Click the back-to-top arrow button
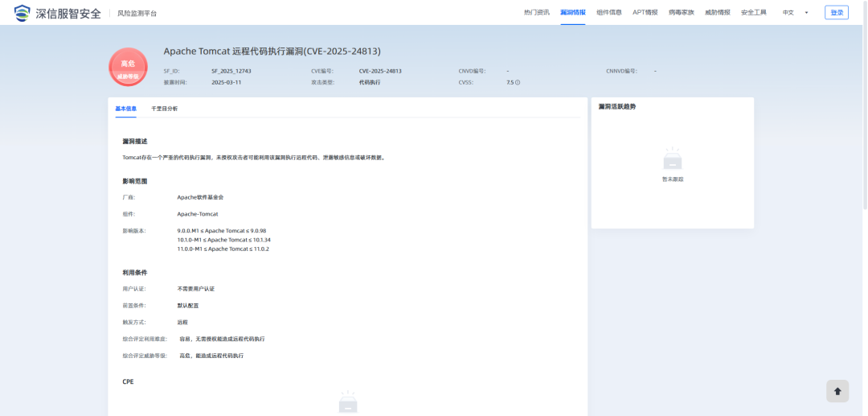Screen dimensions: 868x416 [x=837, y=391]
